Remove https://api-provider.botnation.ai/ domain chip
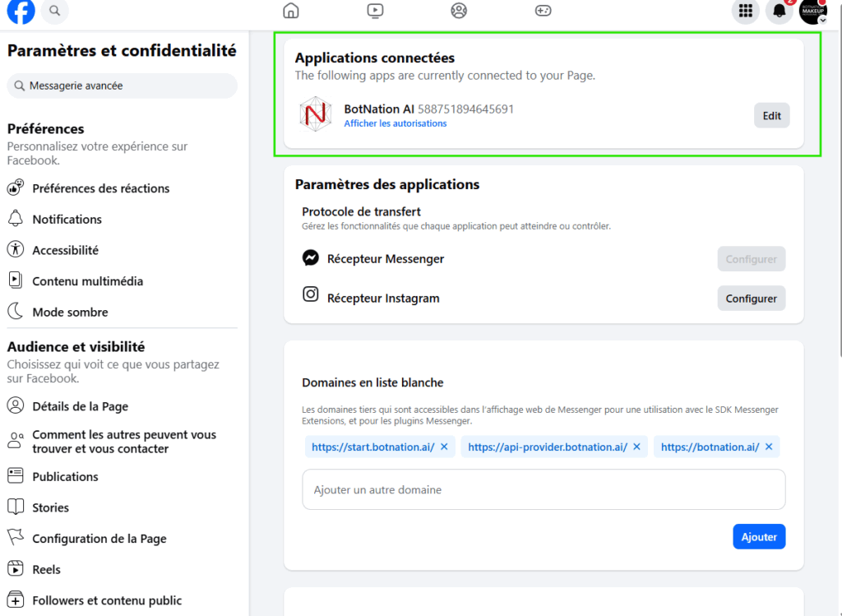842x616 pixels. coord(637,447)
